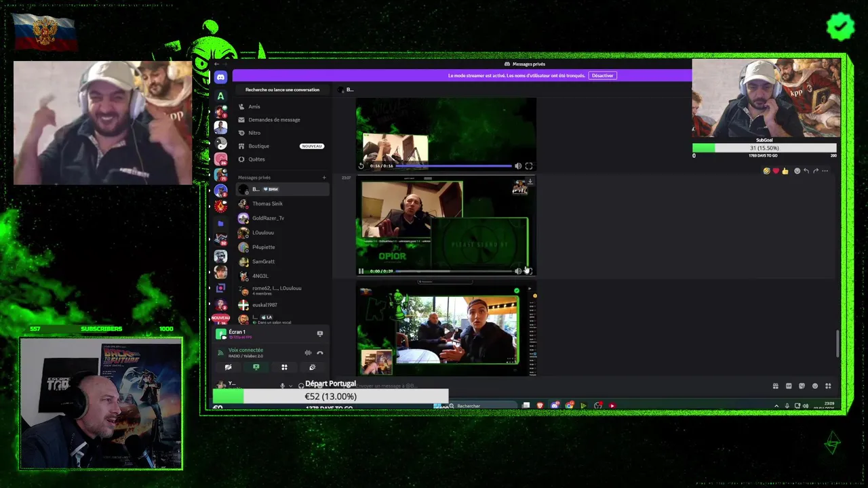Show hidden tray icons chevron in taskbar
This screenshot has height=488, width=868.
pyautogui.click(x=776, y=405)
